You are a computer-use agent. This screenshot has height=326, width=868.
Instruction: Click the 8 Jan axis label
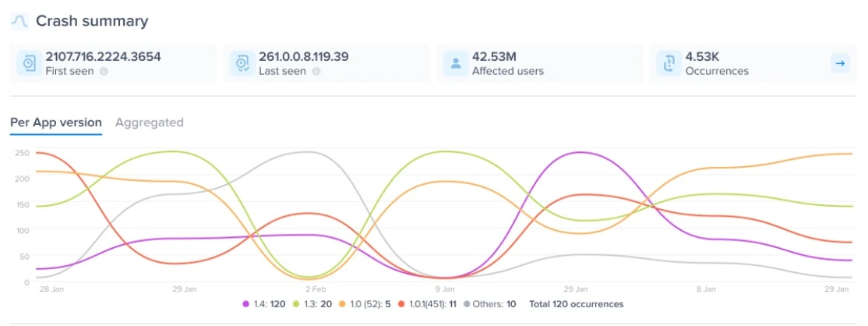706,289
